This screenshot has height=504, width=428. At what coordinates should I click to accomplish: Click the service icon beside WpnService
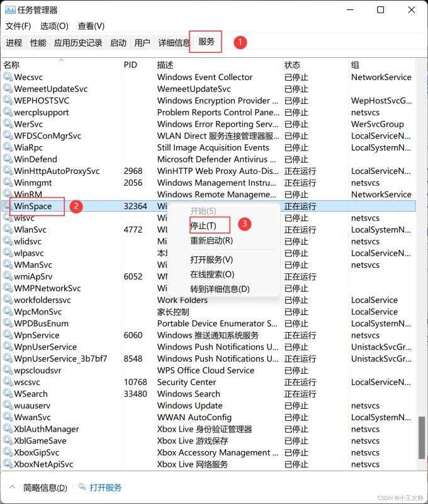8,335
